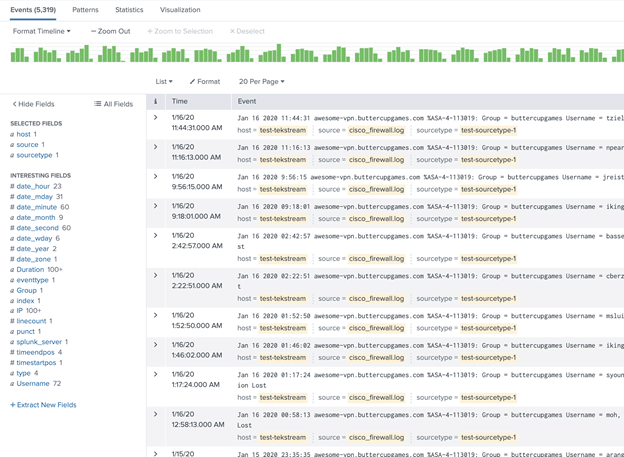Open the linecount field
The width and height of the screenshot is (624, 457).
coord(31,321)
